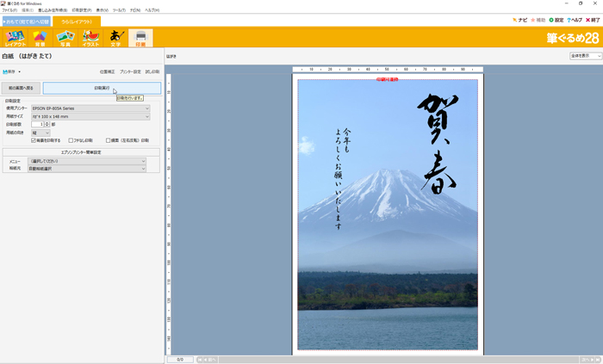This screenshot has width=603, height=364.
Task: Select the 文字 (Text) tool icon
Action: click(115, 37)
